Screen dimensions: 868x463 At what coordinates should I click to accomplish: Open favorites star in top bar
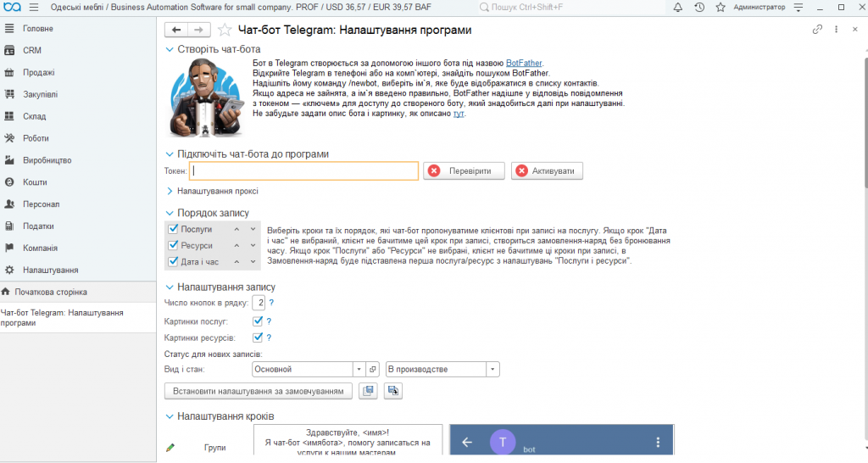(x=721, y=7)
